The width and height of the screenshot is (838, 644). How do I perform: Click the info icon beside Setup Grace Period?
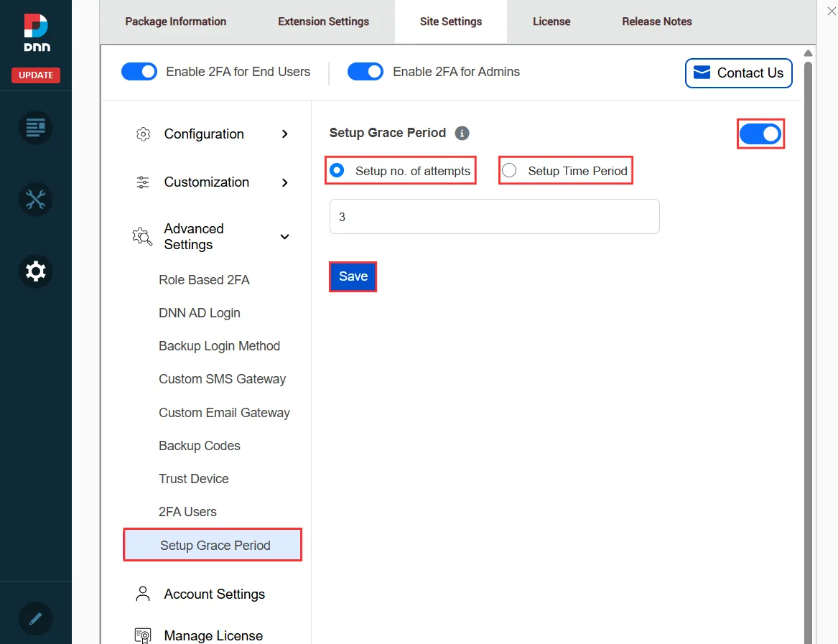[462, 133]
